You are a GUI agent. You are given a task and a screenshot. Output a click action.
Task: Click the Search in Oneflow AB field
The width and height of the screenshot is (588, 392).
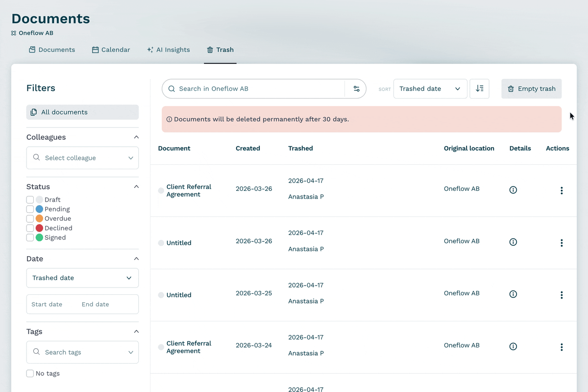253,89
